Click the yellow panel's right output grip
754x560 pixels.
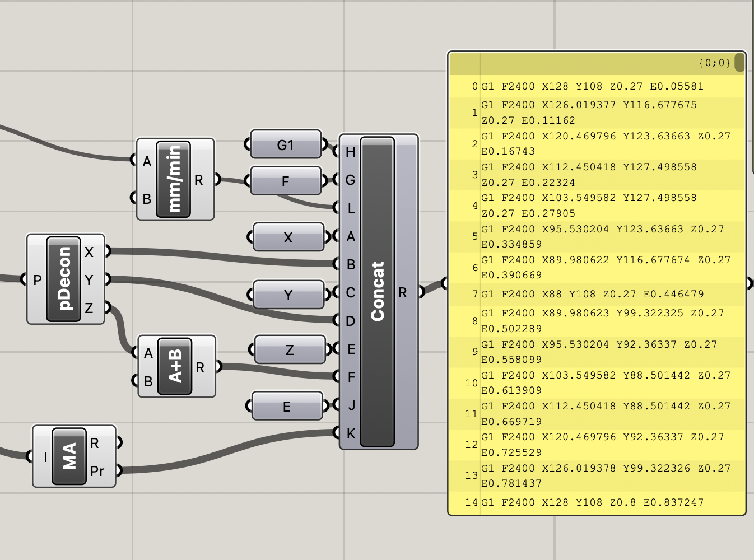coord(750,283)
